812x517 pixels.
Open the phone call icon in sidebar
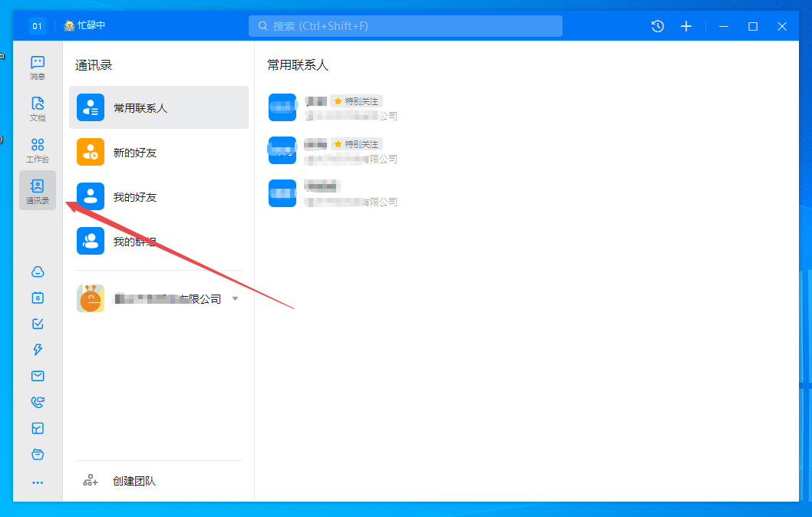pyautogui.click(x=38, y=402)
